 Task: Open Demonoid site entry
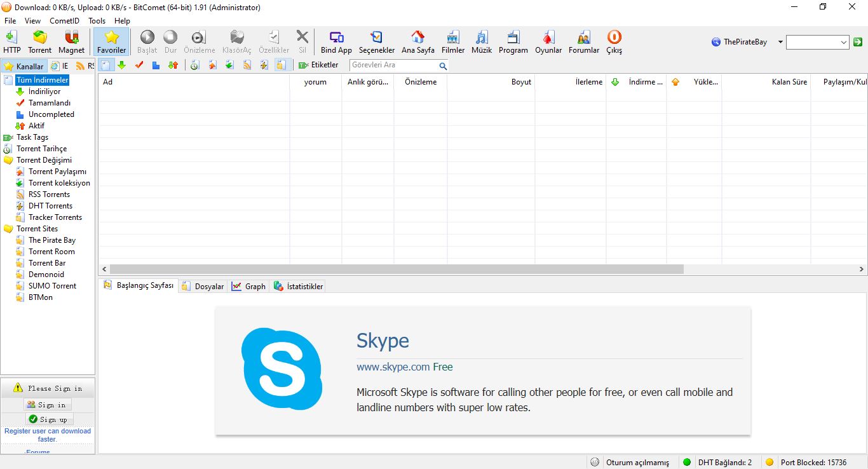[46, 275]
